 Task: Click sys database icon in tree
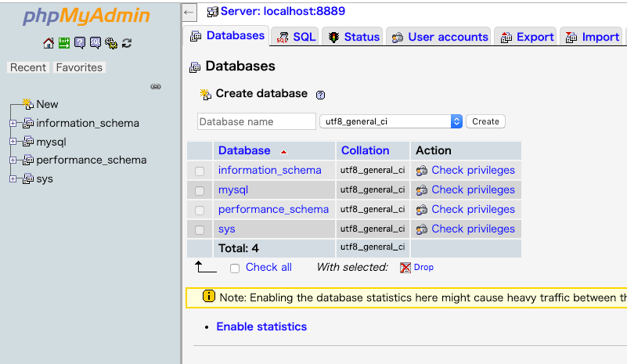pos(28,178)
